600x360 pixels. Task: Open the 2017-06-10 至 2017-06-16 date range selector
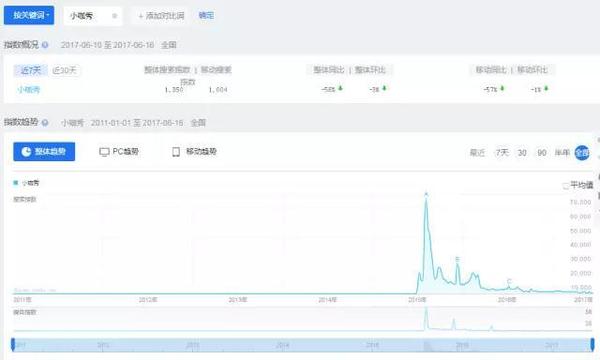point(108,45)
